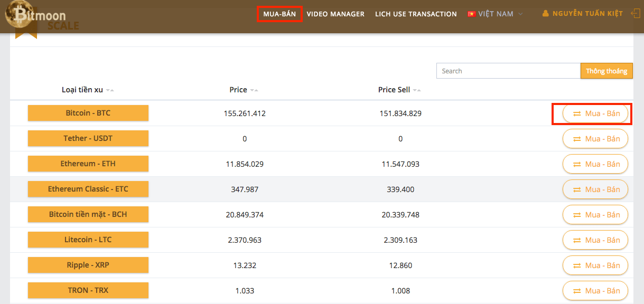Click the Vietnam flag icon

click(x=472, y=14)
